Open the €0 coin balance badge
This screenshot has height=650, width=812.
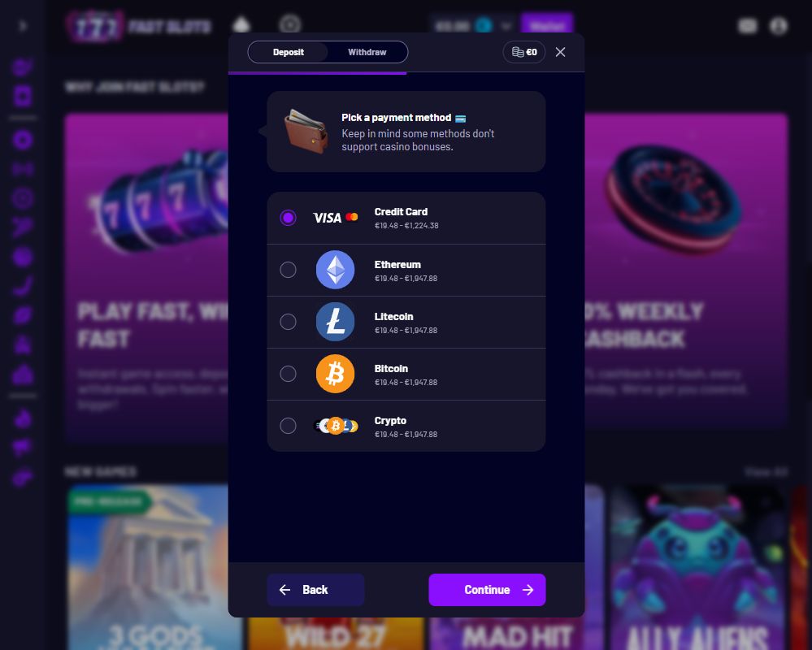pos(524,52)
